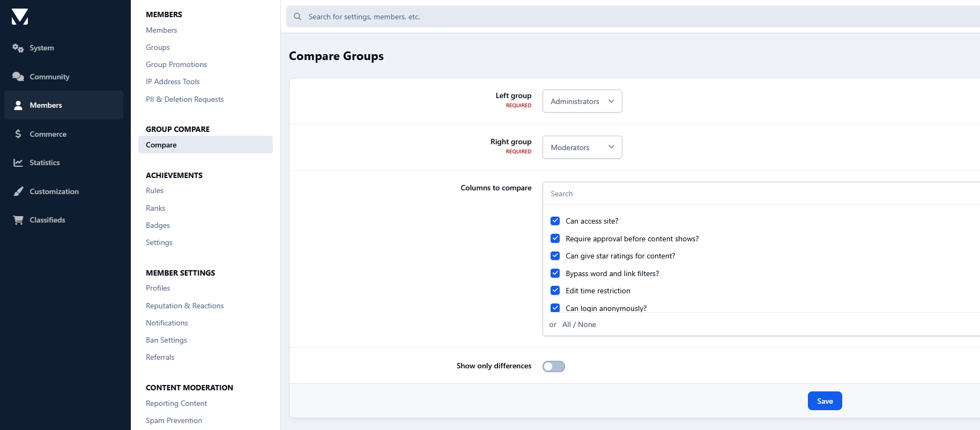Open Statistics via chart icon
Viewport: 980px width, 430px height.
[18, 162]
